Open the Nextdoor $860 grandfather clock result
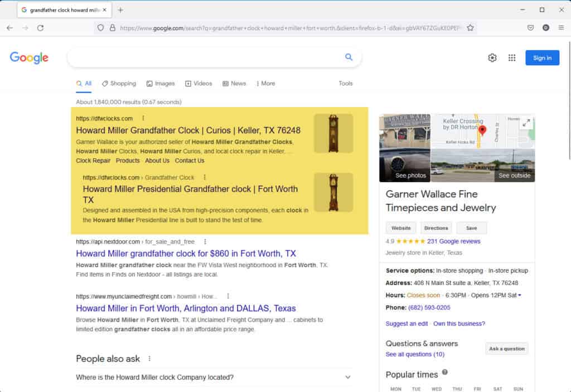Screen dimensions: 571x392 [x=186, y=254]
